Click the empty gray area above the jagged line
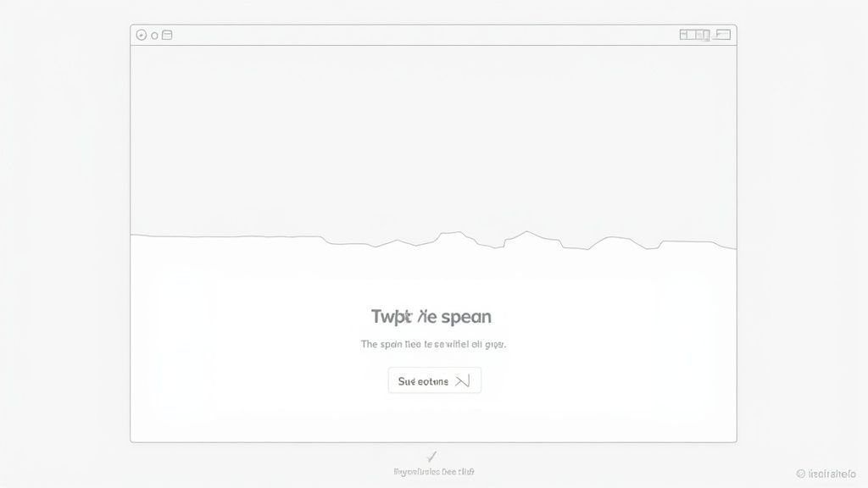The image size is (868, 488). (433, 138)
